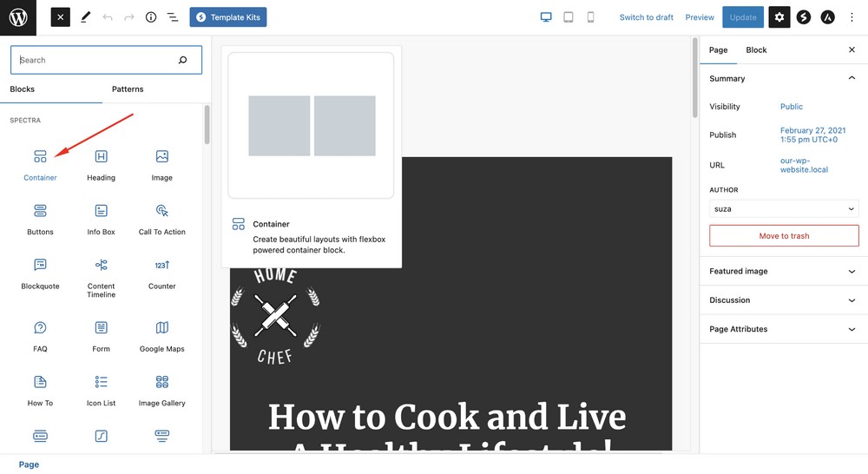Viewport: 868px width, 474px height.
Task: Switch to the Patterns tab
Action: click(x=128, y=89)
